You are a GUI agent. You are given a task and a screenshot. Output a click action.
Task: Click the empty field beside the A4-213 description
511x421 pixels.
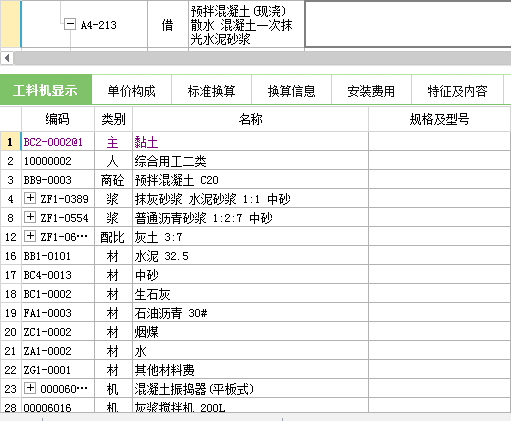[408, 25]
